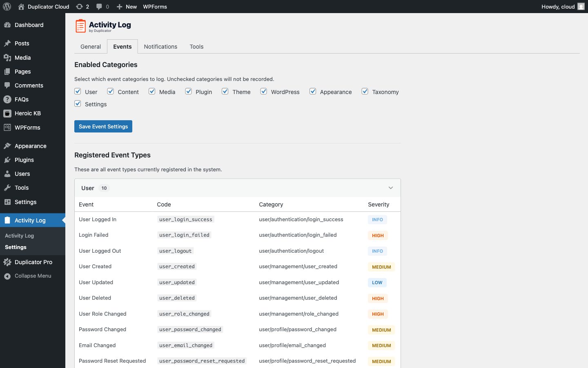
Task: Open the comments bubble icon in admin bar
Action: [99, 7]
